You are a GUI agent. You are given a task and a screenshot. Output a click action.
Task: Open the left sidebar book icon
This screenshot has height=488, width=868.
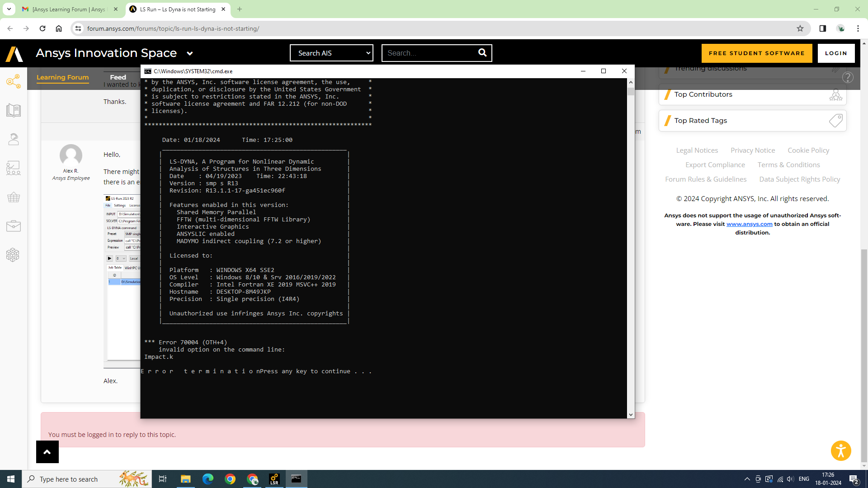tap(14, 110)
